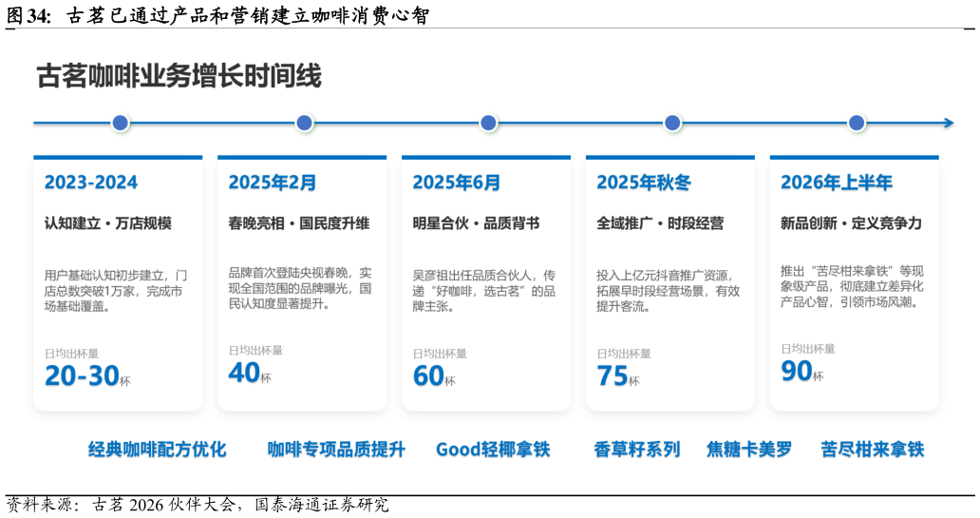Click the value 20-30杯

[87, 376]
